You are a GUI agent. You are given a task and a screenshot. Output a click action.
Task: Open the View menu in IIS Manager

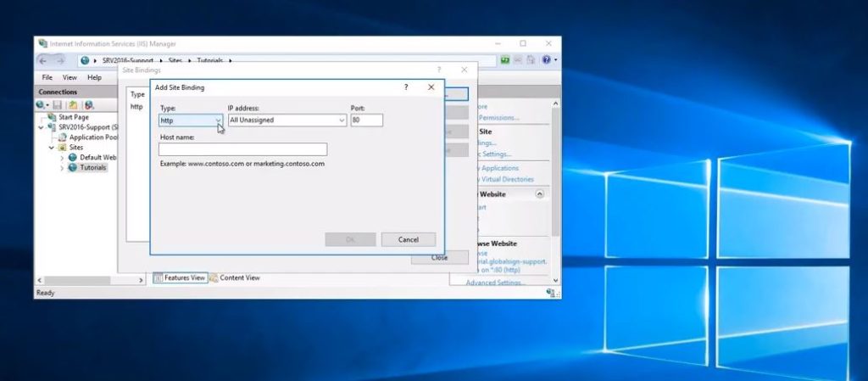(70, 77)
